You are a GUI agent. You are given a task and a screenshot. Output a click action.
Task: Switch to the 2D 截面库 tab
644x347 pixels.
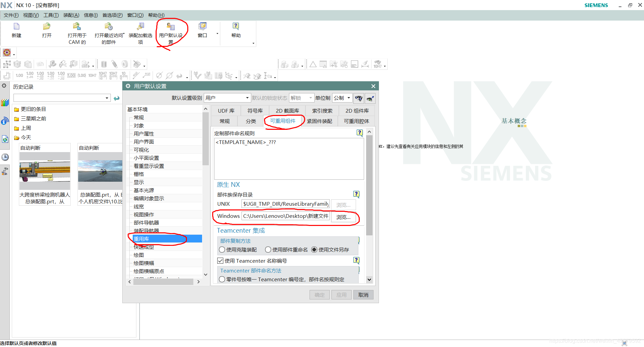tap(287, 111)
